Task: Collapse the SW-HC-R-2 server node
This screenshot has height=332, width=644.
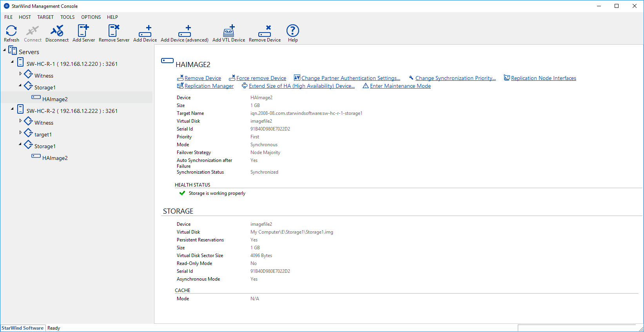Action: click(13, 109)
